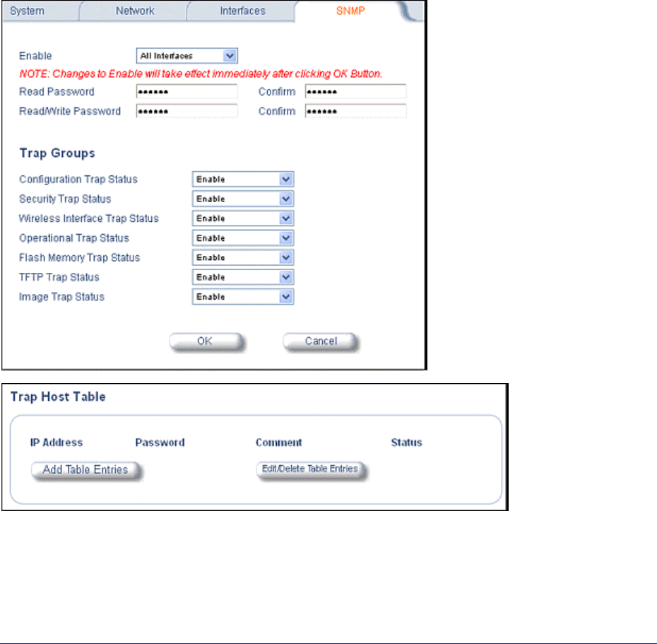Open TFTP Trap Status dropdown
Screen dimensions: 657x644
pos(243,277)
